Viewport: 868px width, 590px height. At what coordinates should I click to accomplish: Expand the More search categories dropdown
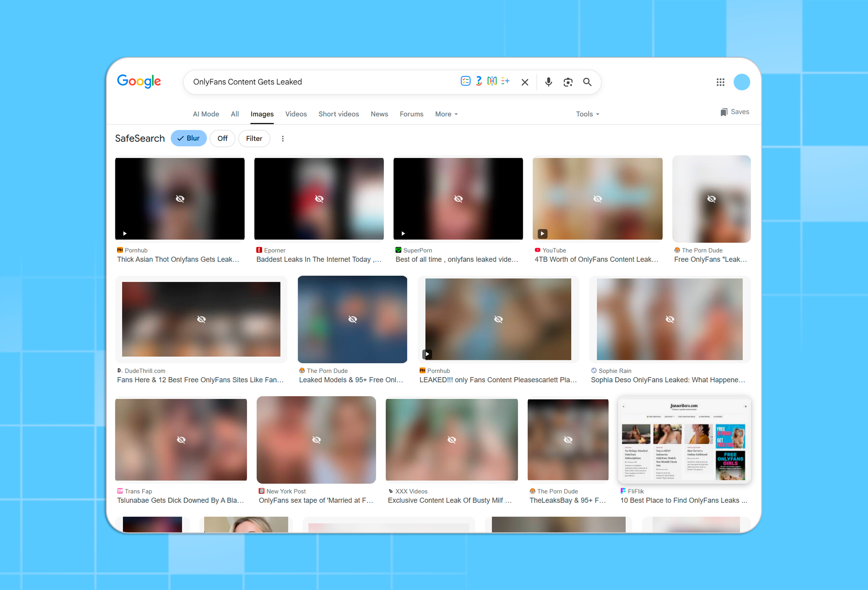[x=446, y=114]
